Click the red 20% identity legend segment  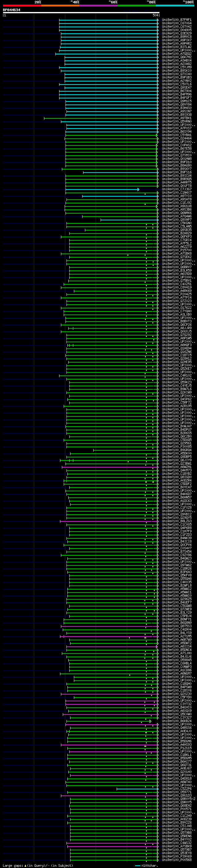(x=22, y=6)
